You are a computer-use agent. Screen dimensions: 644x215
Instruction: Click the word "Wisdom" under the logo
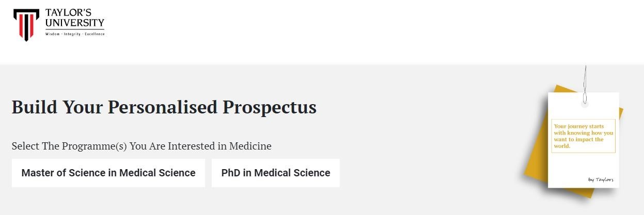pyautogui.click(x=53, y=34)
